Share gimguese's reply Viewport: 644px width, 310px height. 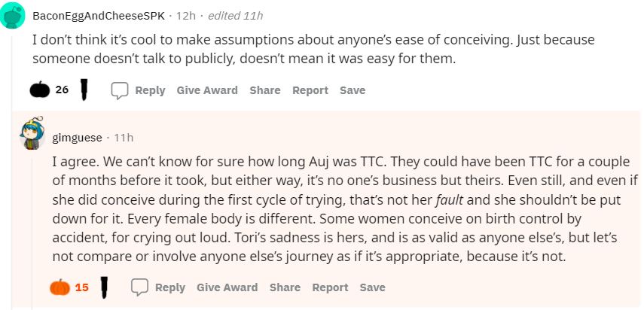click(x=285, y=287)
